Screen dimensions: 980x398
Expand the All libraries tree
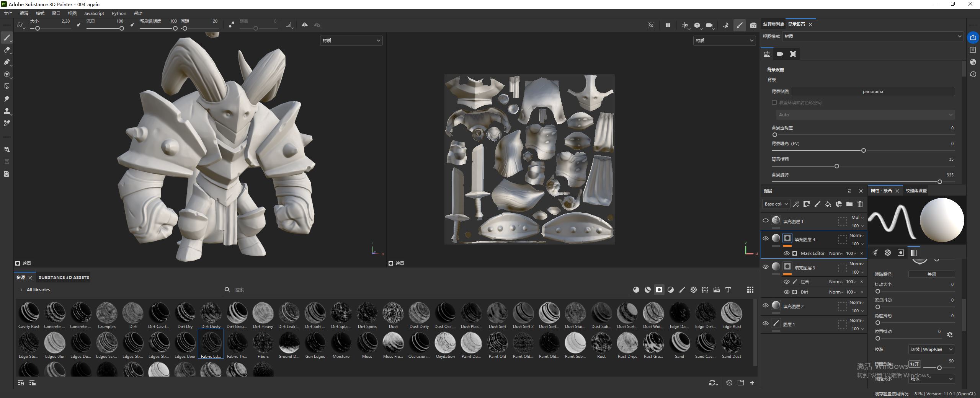coord(21,290)
